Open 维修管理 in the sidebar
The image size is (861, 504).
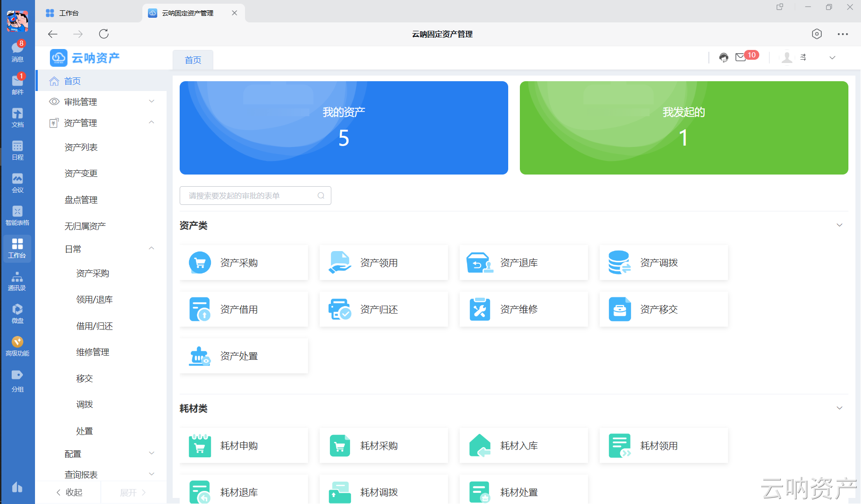(x=93, y=352)
